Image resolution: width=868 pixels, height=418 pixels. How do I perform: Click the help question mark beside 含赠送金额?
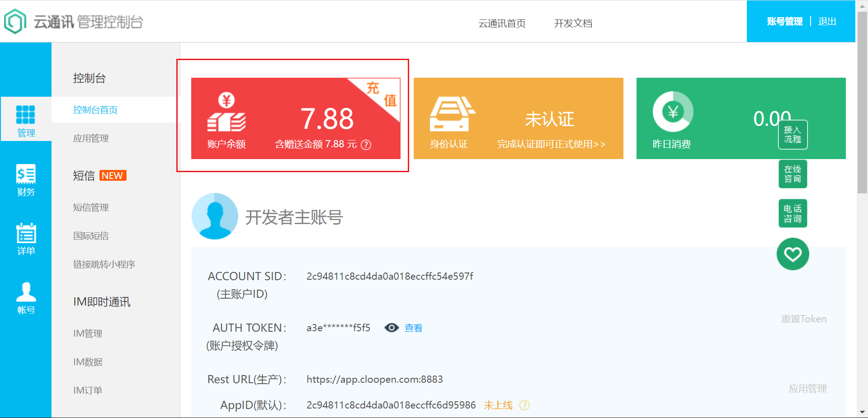pyautogui.click(x=366, y=145)
